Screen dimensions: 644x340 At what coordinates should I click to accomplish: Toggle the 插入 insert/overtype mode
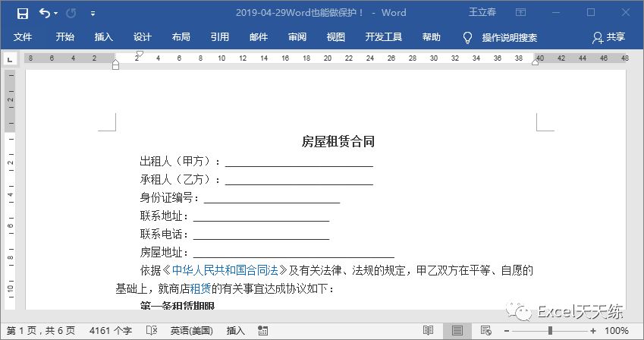click(235, 331)
